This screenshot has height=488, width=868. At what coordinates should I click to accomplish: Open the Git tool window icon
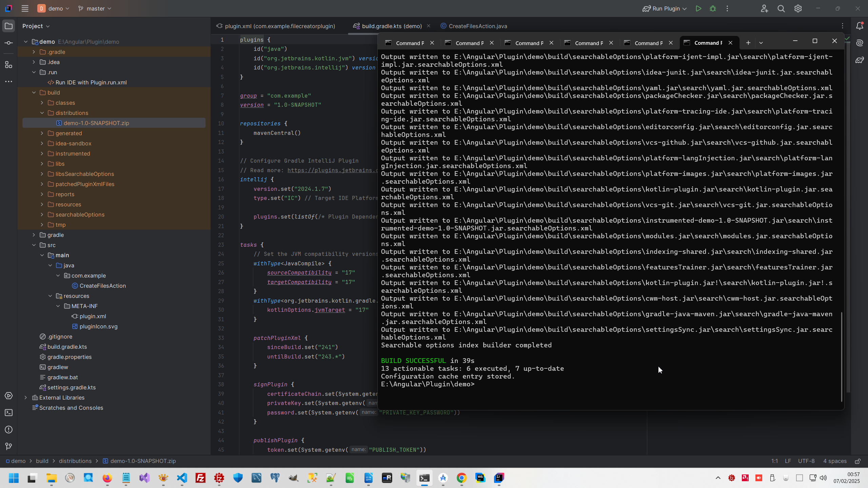point(9,447)
